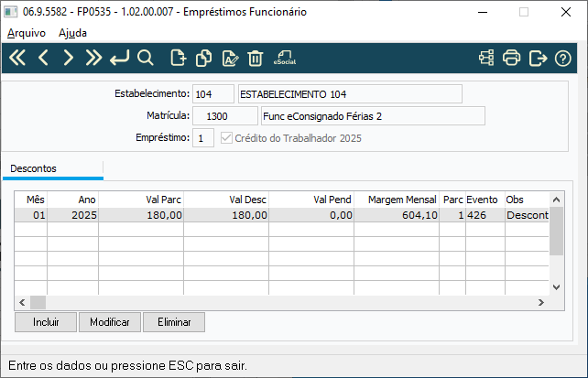
Task: Open search with magnifier icon
Action: [x=145, y=58]
